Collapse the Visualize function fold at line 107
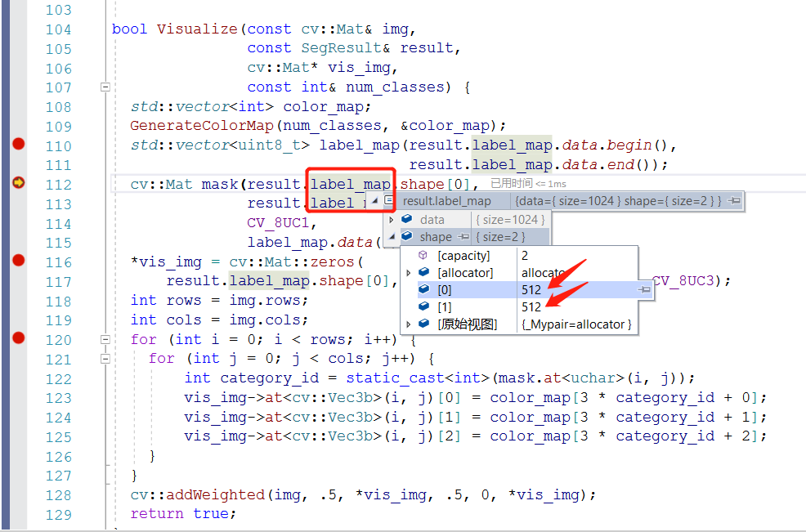 [105, 87]
